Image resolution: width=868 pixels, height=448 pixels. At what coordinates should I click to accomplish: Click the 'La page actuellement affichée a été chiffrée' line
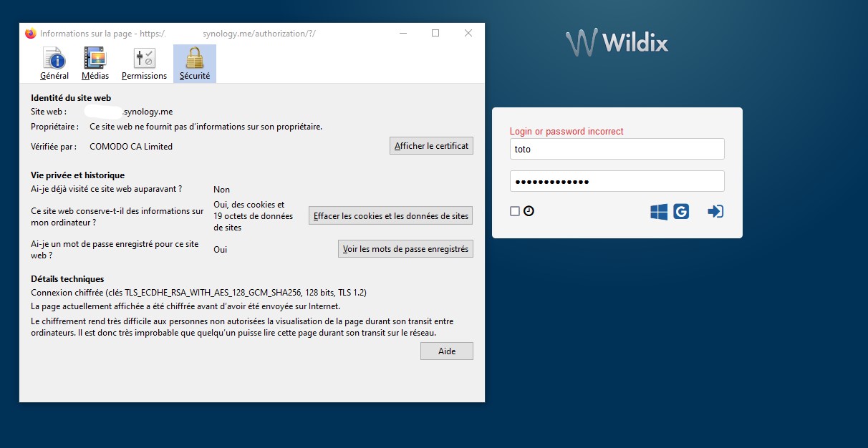[x=185, y=306]
